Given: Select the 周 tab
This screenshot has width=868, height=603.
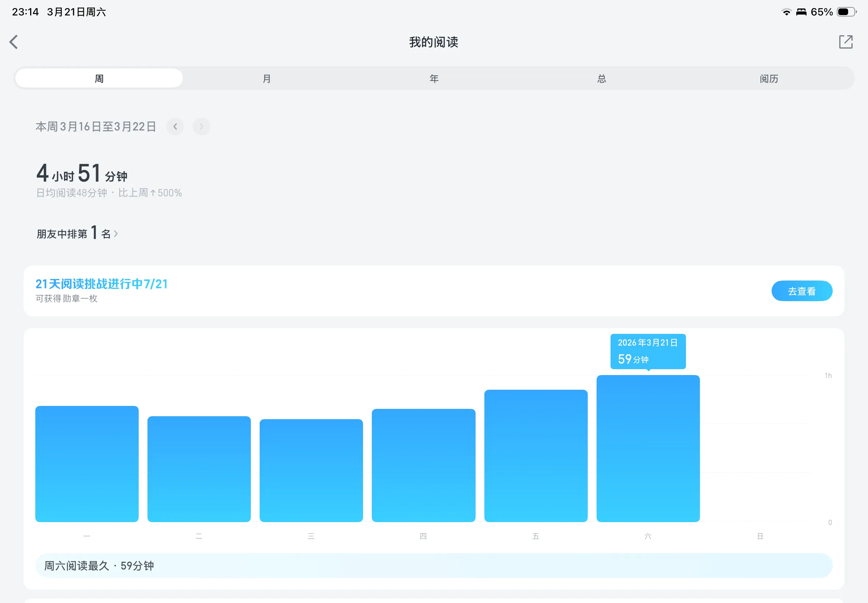Looking at the screenshot, I should pyautogui.click(x=99, y=79).
